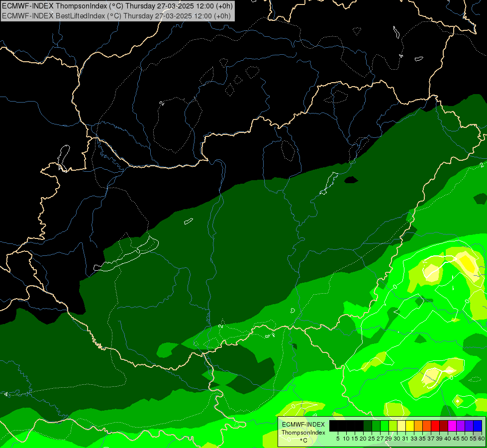Click the orange-red 35-37 legend swatch
This screenshot has height=448, width=487.
427,426
